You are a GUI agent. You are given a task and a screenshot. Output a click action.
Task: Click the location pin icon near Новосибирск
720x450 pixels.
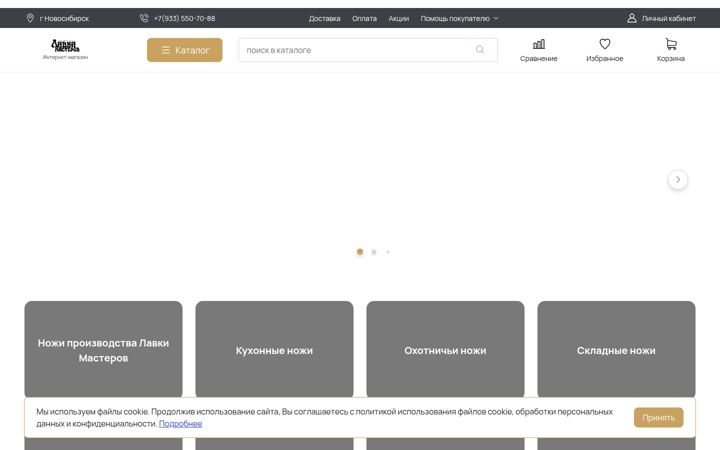(x=30, y=18)
